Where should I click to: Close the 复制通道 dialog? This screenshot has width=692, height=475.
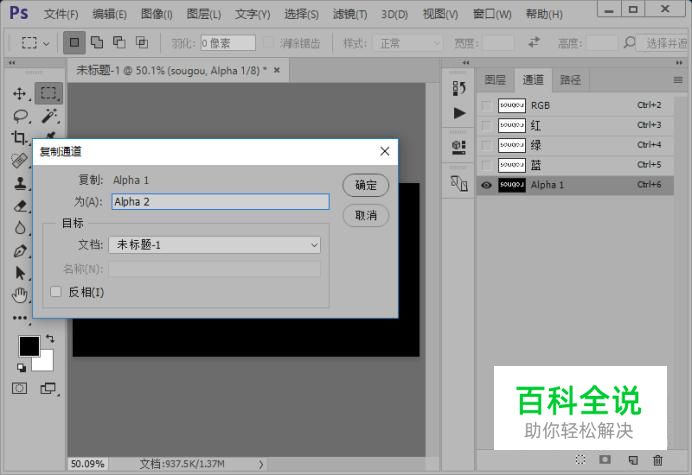click(385, 151)
